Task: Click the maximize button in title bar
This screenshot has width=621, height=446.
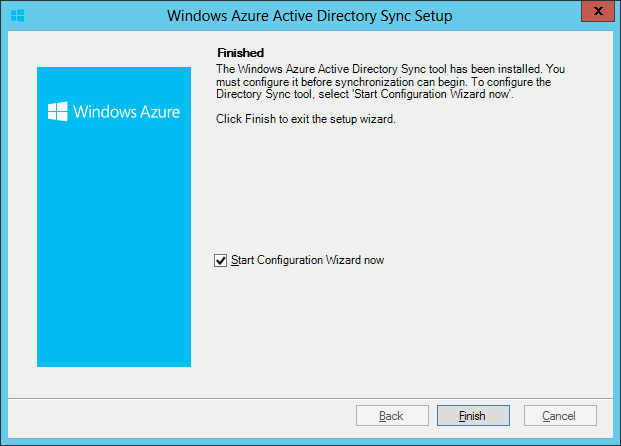Action: [560, 15]
